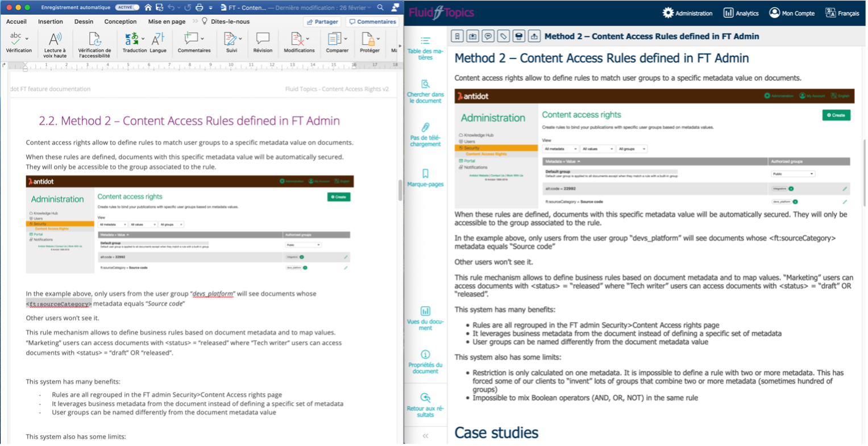Viewport: 868px width, 446px height.
Task: Click the Fluid Topics logo
Action: [441, 12]
